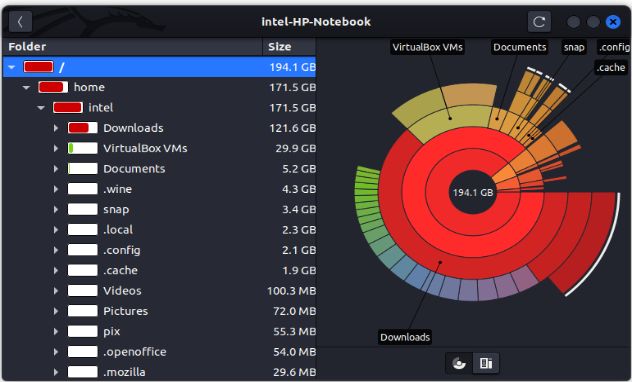This screenshot has width=632, height=382.
Task: Expand the .mozilla folder
Action: [x=56, y=372]
